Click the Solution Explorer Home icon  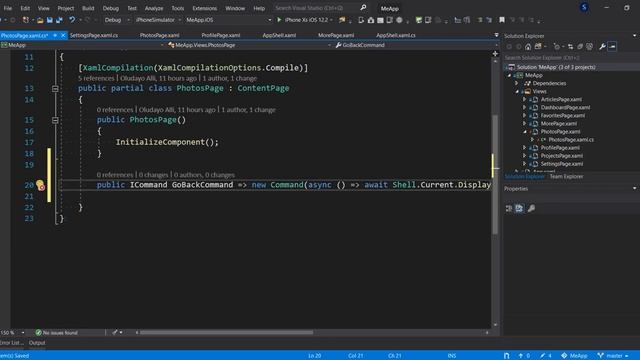(x=528, y=47)
